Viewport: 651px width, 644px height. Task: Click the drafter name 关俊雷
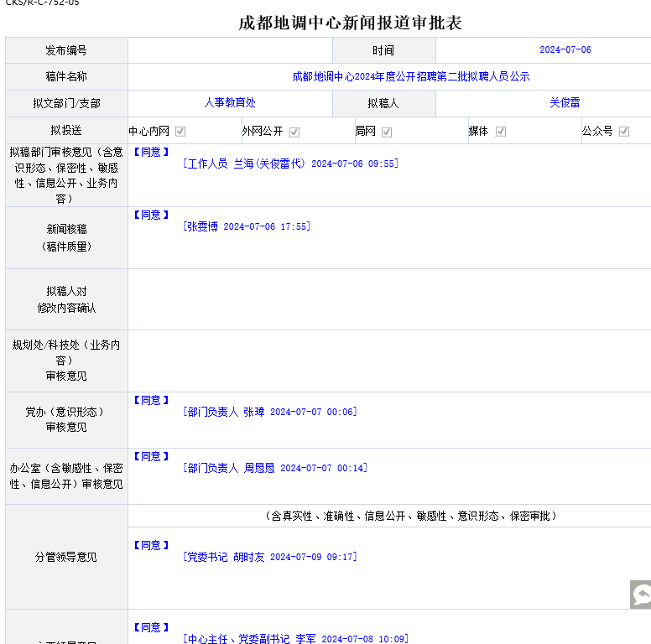[565, 102]
